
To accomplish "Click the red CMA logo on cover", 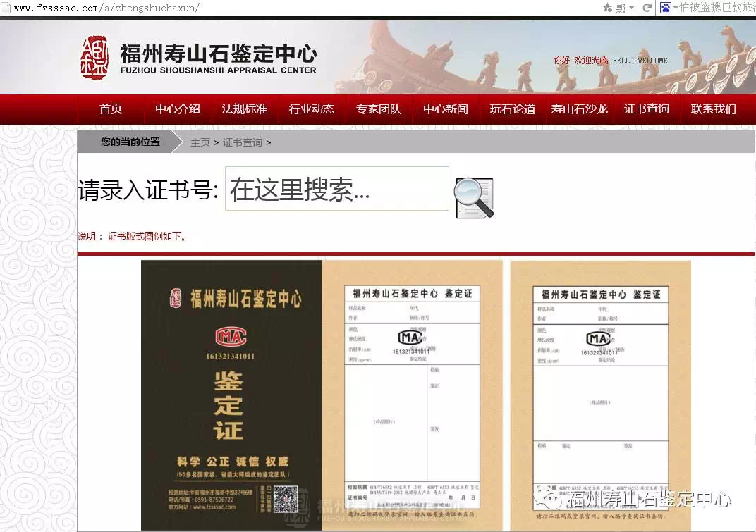I will (x=231, y=337).
